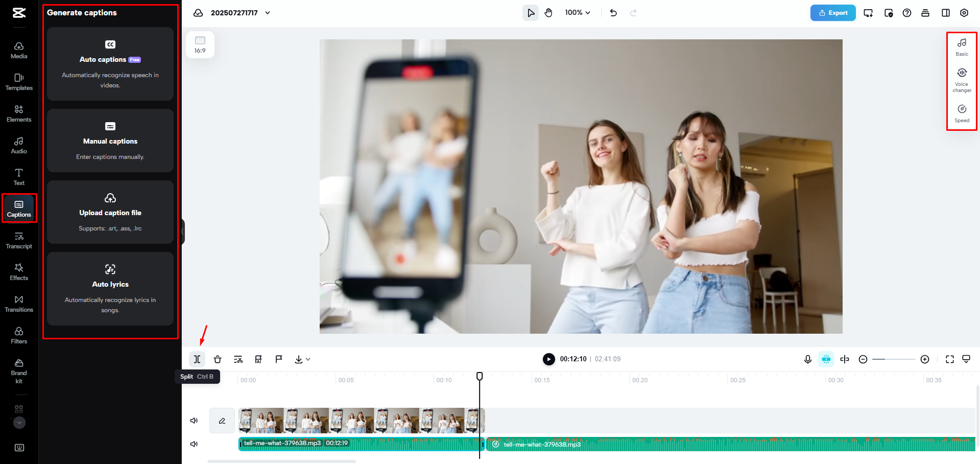Record voiceover with the microphone icon
Image resolution: width=980 pixels, height=464 pixels.
click(x=808, y=359)
